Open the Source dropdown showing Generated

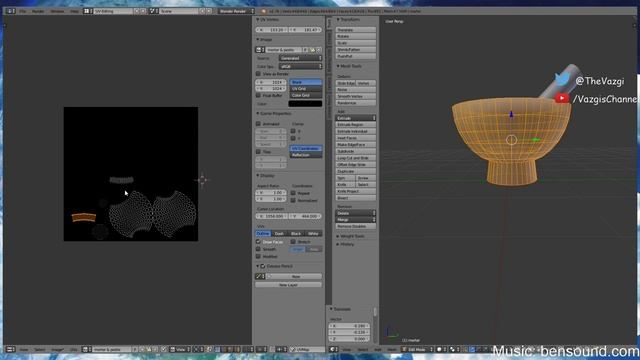300,58
